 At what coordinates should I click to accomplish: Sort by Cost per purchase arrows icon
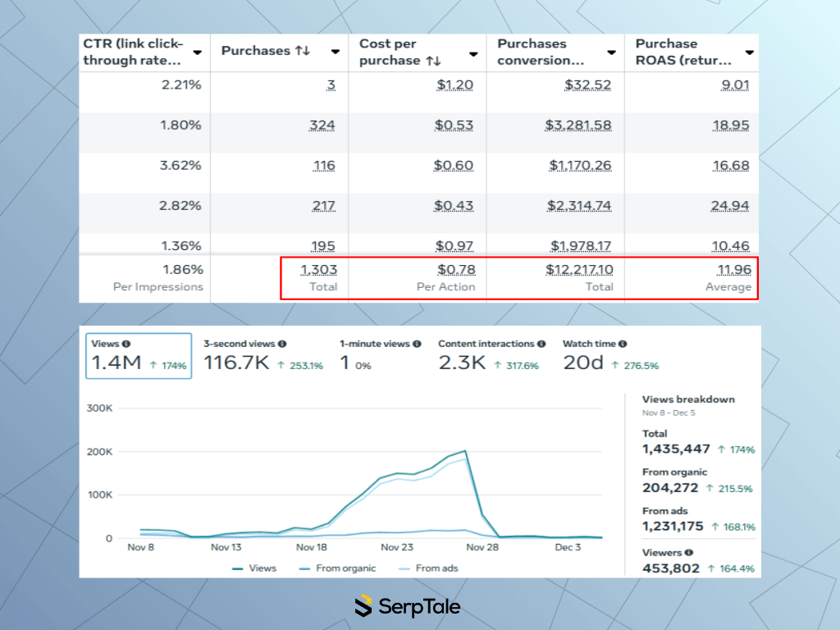point(433,61)
